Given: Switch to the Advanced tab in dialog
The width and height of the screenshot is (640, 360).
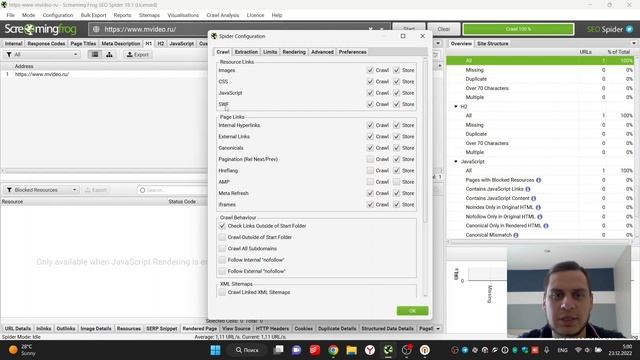Looking at the screenshot, I should tap(322, 52).
